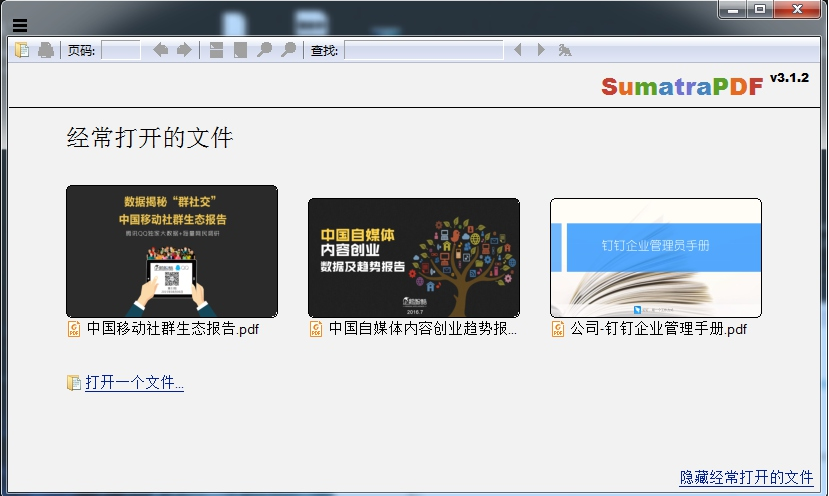Focus the find text field
829x496 pixels.
pos(423,50)
